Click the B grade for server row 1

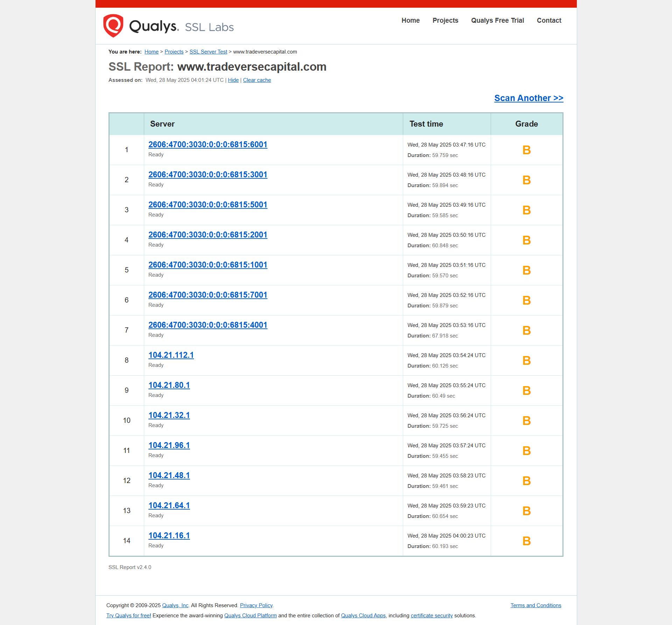526,150
